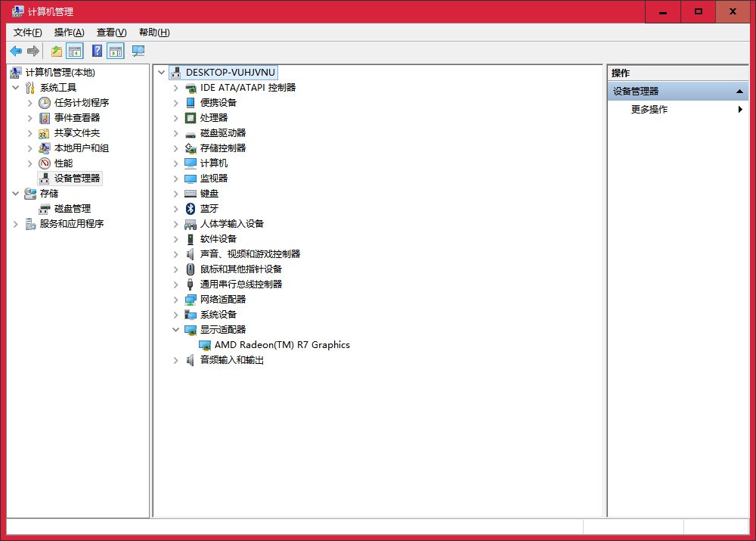Select 计算机管理(本地) root item
This screenshot has height=541, width=756.
pyautogui.click(x=60, y=73)
